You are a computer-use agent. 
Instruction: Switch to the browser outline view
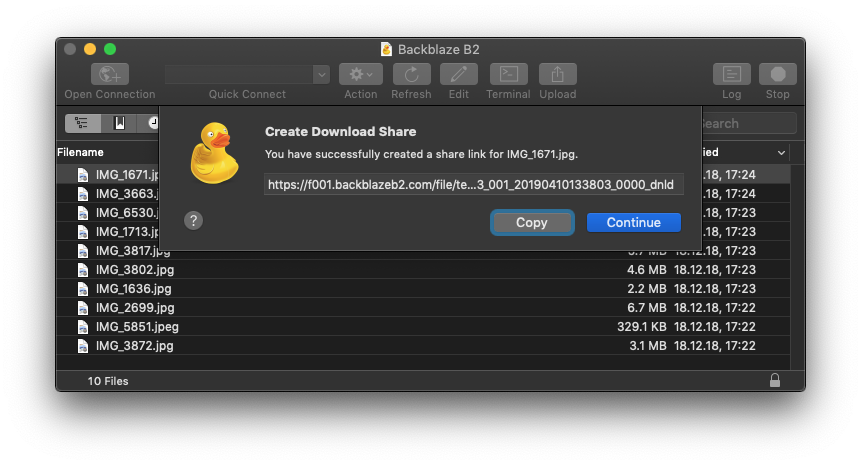[82, 123]
